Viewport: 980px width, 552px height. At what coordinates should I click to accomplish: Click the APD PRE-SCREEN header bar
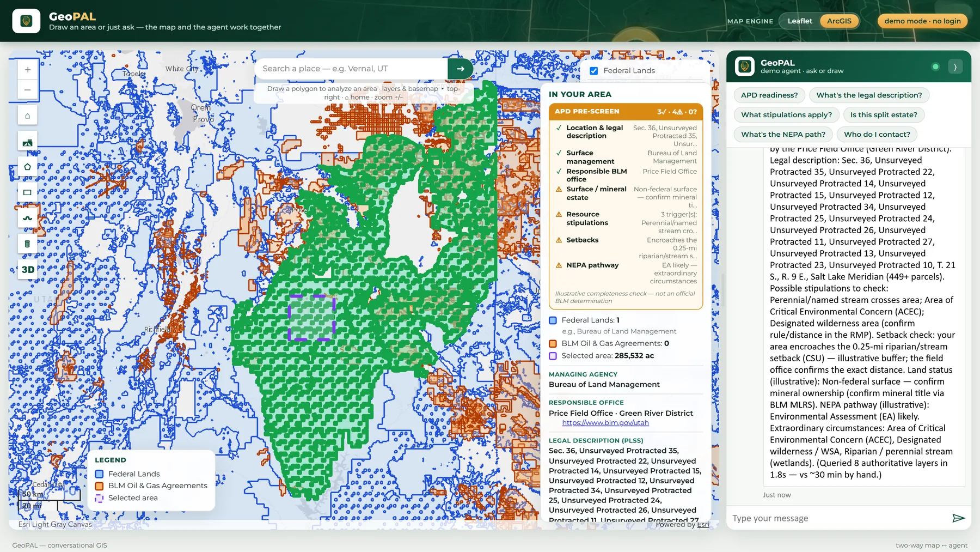pos(626,112)
